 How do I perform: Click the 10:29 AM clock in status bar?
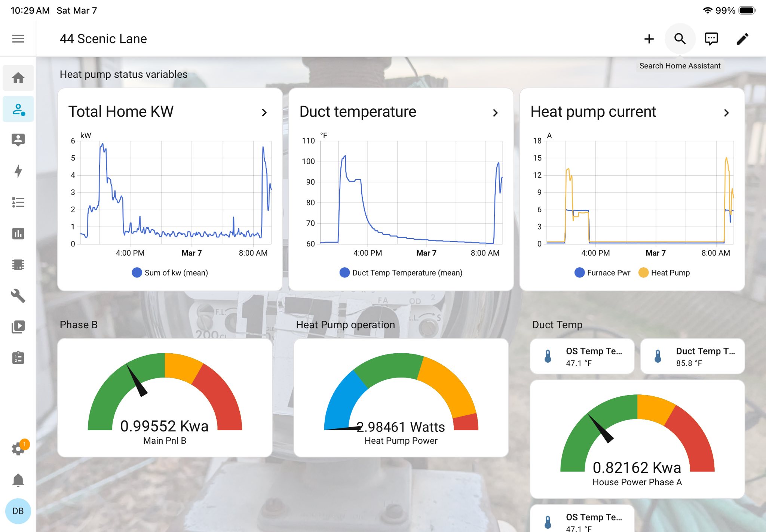[30, 10]
